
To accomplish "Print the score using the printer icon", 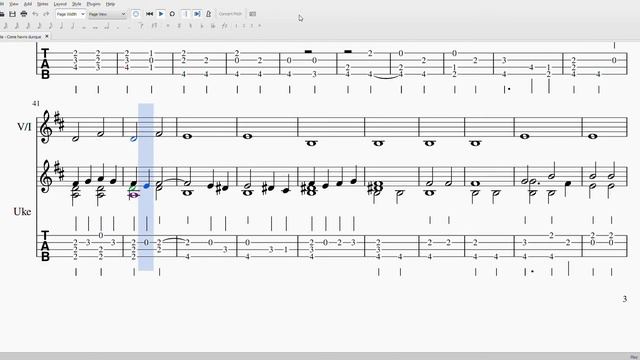I will (x=24, y=14).
